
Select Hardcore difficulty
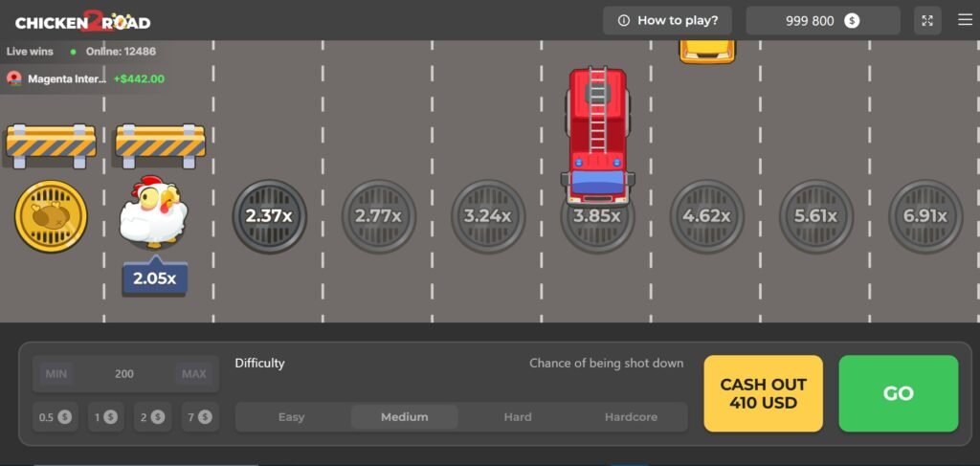pyautogui.click(x=631, y=417)
